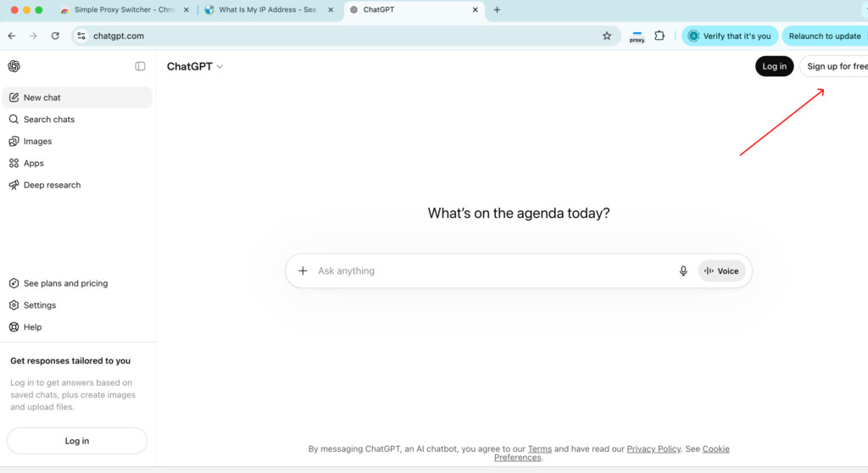Open Help in the sidebar

coord(77,327)
